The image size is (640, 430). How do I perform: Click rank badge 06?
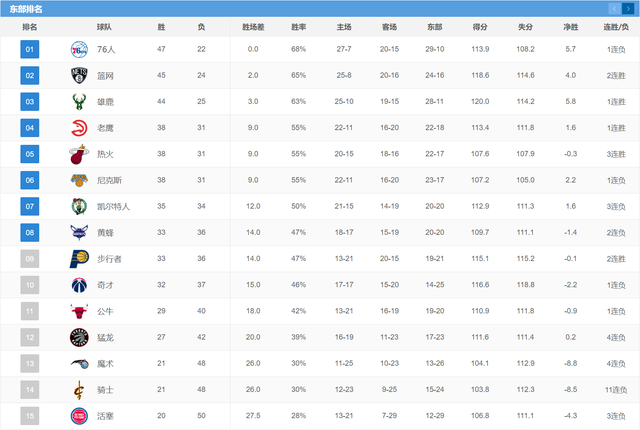tap(30, 180)
